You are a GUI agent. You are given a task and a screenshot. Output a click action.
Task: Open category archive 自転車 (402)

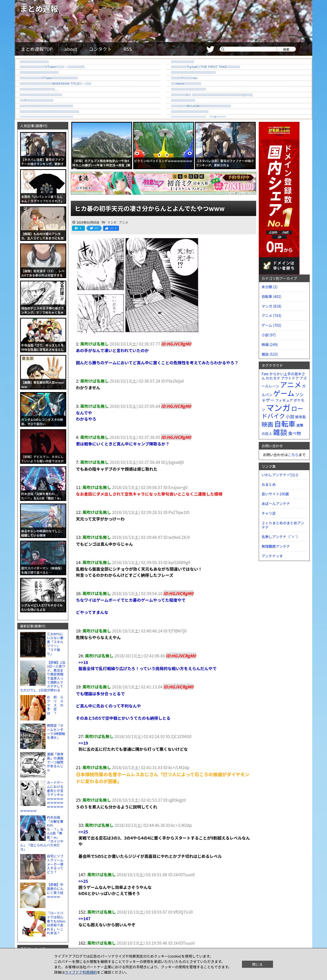click(271, 296)
